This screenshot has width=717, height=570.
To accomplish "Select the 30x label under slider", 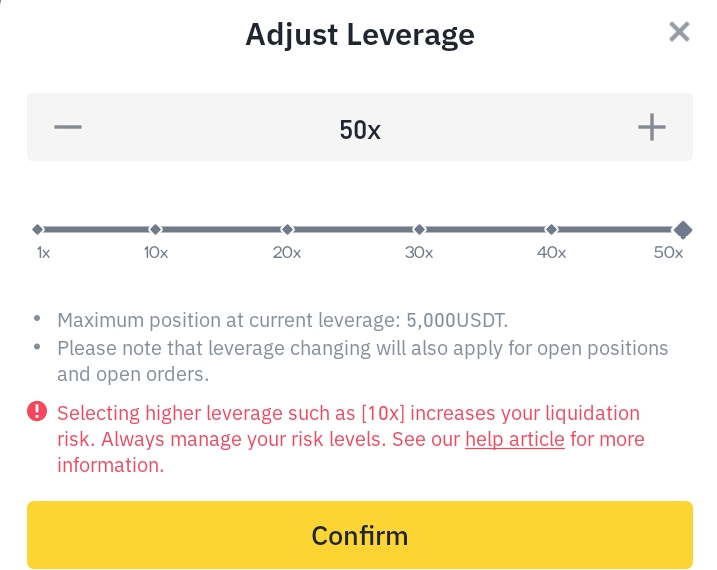I will 419,252.
